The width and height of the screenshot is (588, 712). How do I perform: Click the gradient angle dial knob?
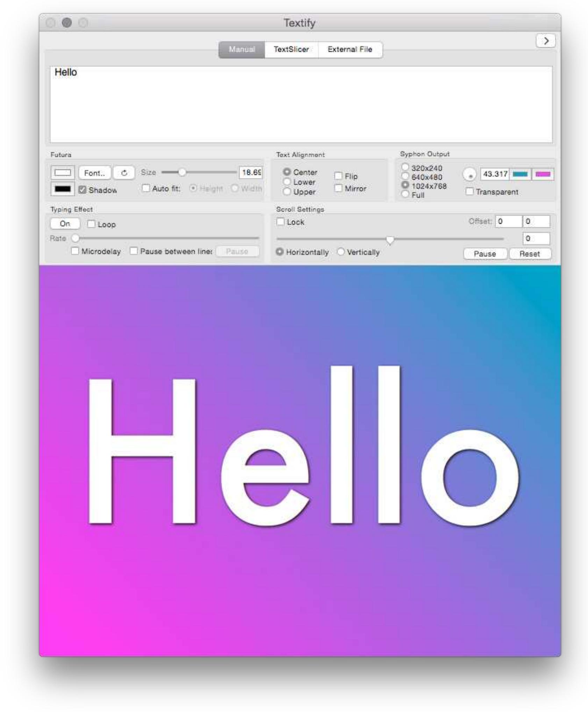[x=469, y=174]
